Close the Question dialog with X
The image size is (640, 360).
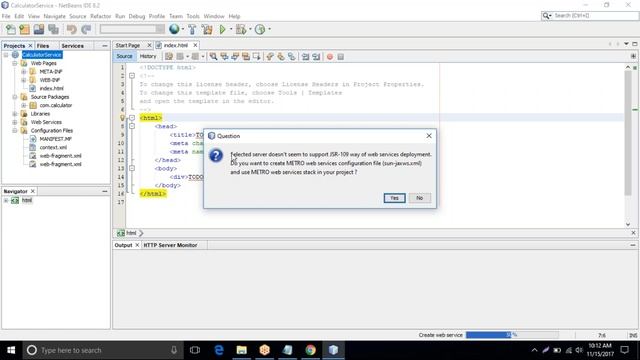click(429, 136)
